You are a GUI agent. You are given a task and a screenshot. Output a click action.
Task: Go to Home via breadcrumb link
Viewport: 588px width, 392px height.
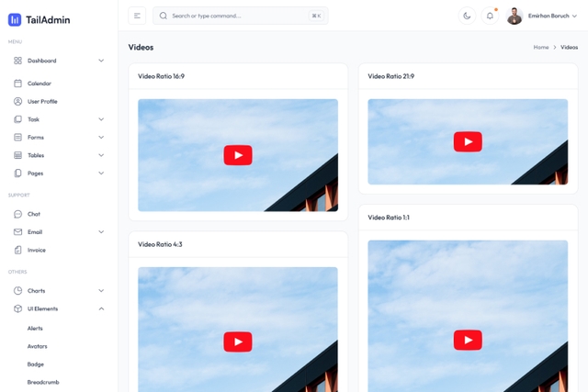click(541, 47)
